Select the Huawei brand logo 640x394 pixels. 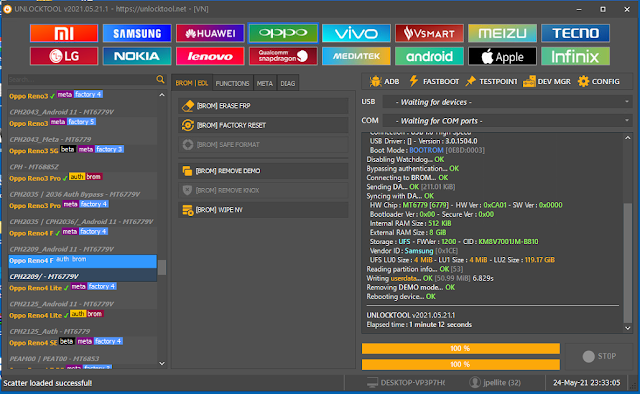[x=210, y=33]
